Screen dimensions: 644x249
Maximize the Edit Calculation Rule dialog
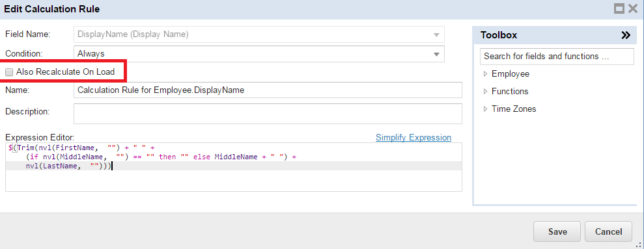tap(619, 8)
